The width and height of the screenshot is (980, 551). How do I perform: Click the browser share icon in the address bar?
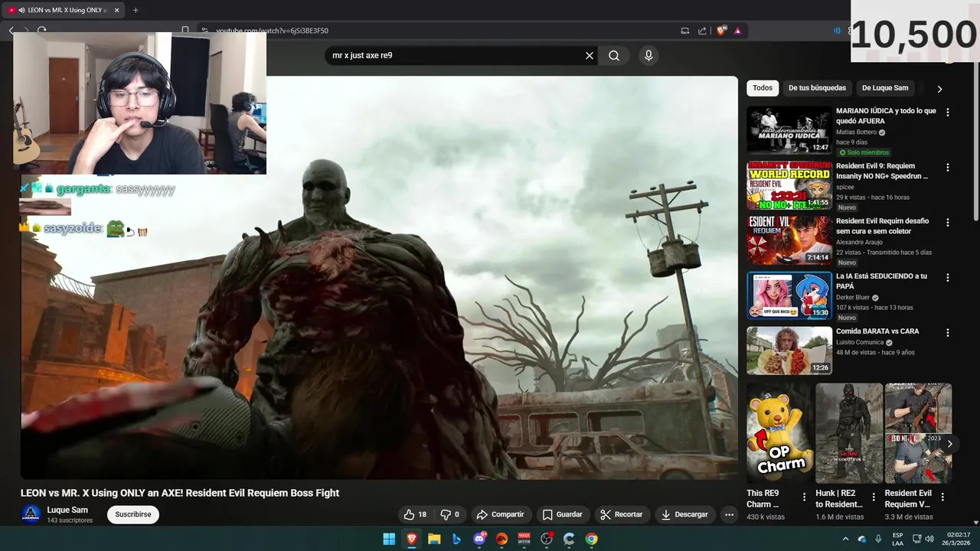pyautogui.click(x=702, y=31)
